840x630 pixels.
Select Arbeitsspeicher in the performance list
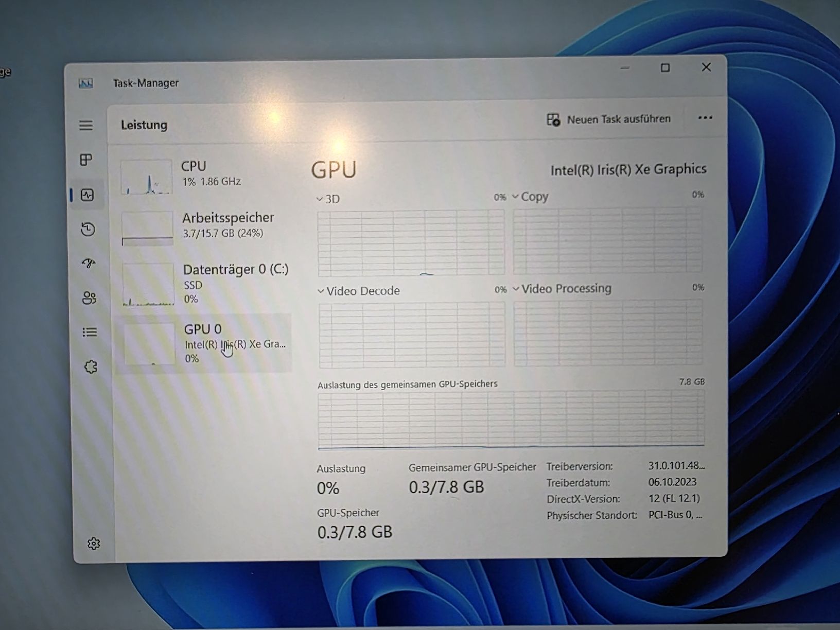pyautogui.click(x=205, y=226)
